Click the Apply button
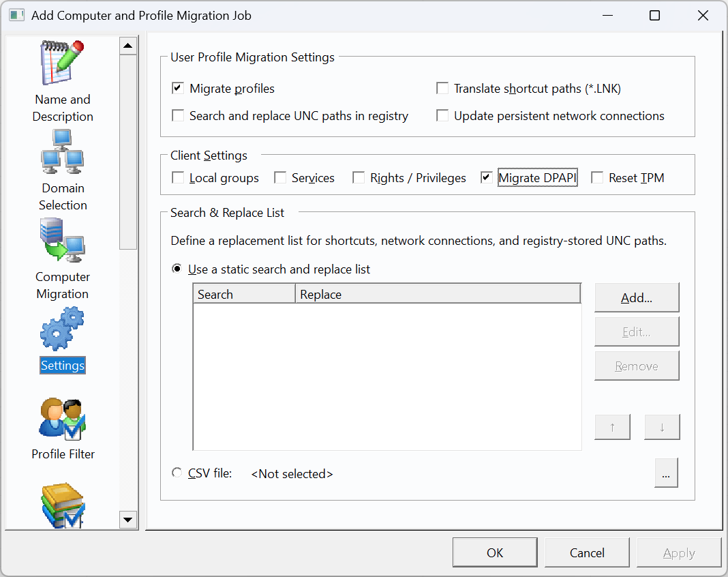 pos(679,552)
